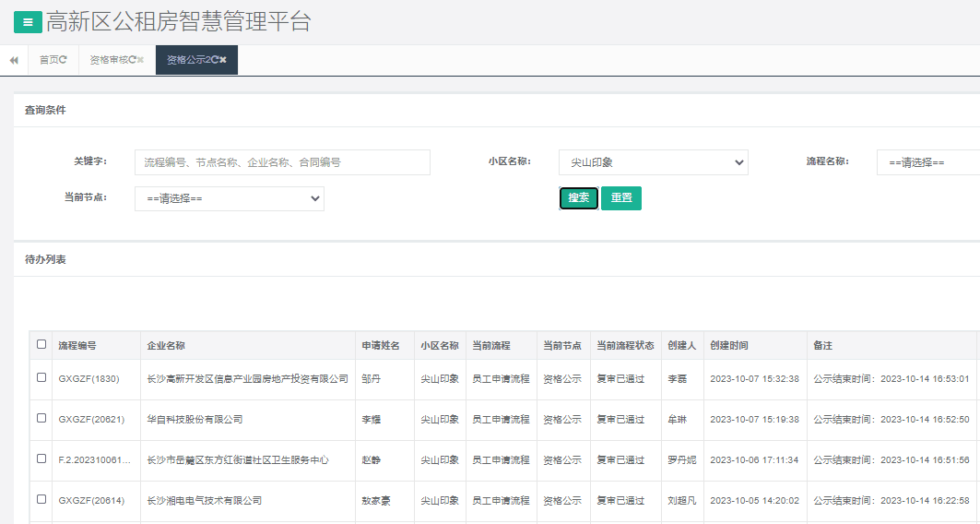Viewport: 980px width, 524px height.
Task: Open the 流程名称 select box
Action: pos(927,162)
